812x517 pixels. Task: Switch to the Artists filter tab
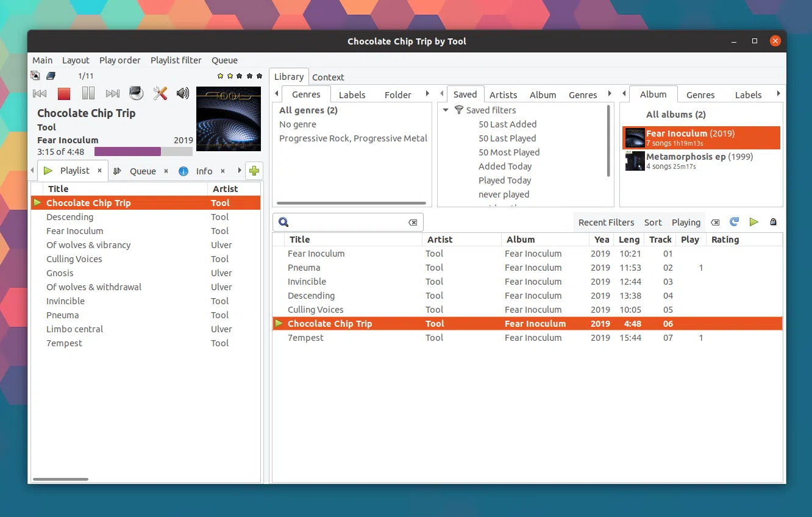click(504, 95)
